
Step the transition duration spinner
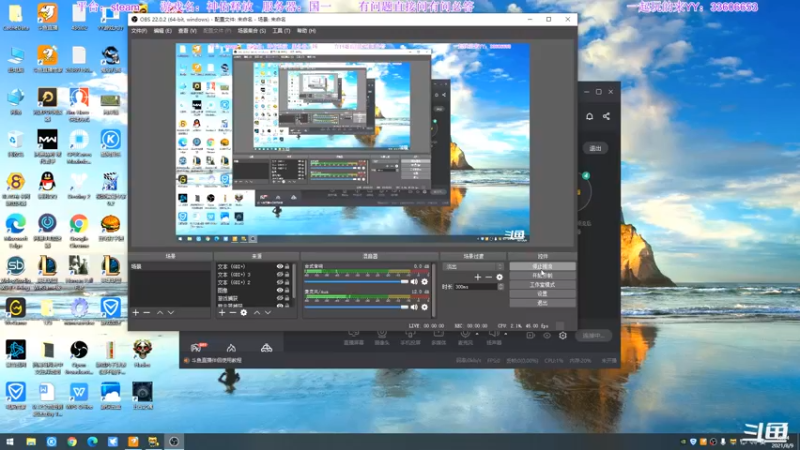501,287
